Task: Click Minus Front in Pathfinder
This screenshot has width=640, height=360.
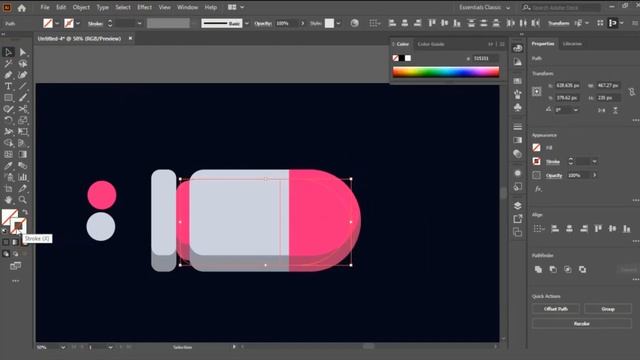Action: [553, 269]
